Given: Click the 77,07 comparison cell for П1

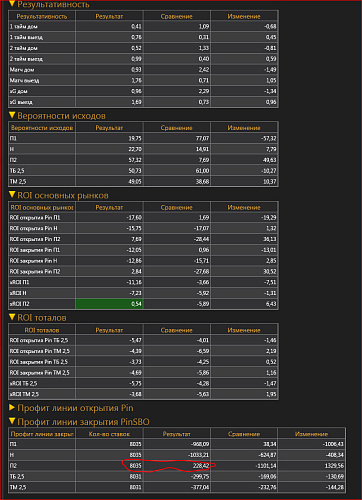Looking at the screenshot, I should (x=177, y=138).
